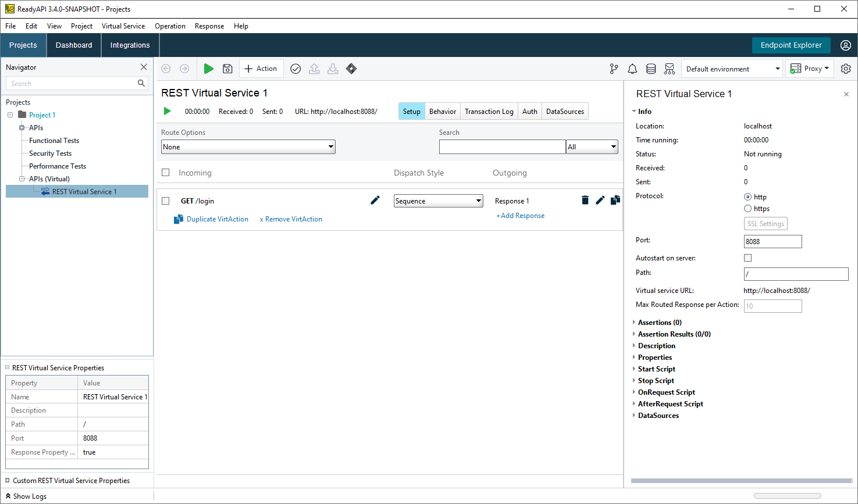858x504 pixels.
Task: Expand the Start Script section
Action: pyautogui.click(x=634, y=369)
